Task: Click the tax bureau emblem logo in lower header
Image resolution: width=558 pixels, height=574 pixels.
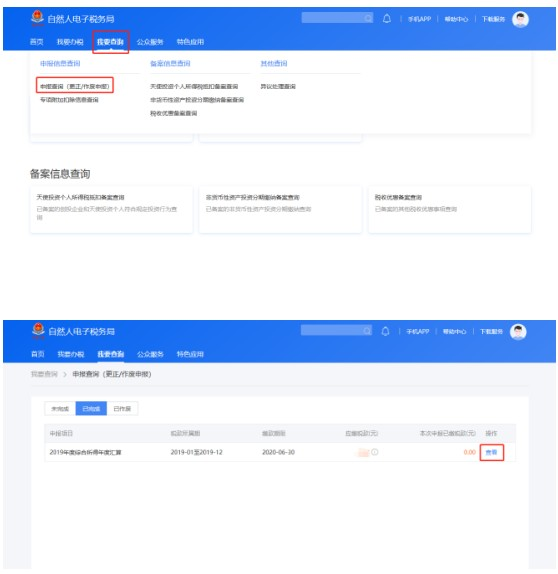Action: point(38,330)
